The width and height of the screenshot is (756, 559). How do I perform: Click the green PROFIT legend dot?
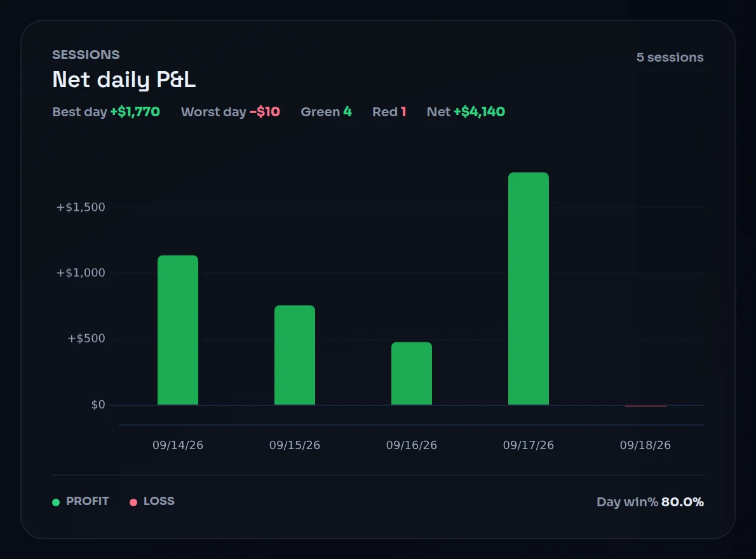(56, 502)
